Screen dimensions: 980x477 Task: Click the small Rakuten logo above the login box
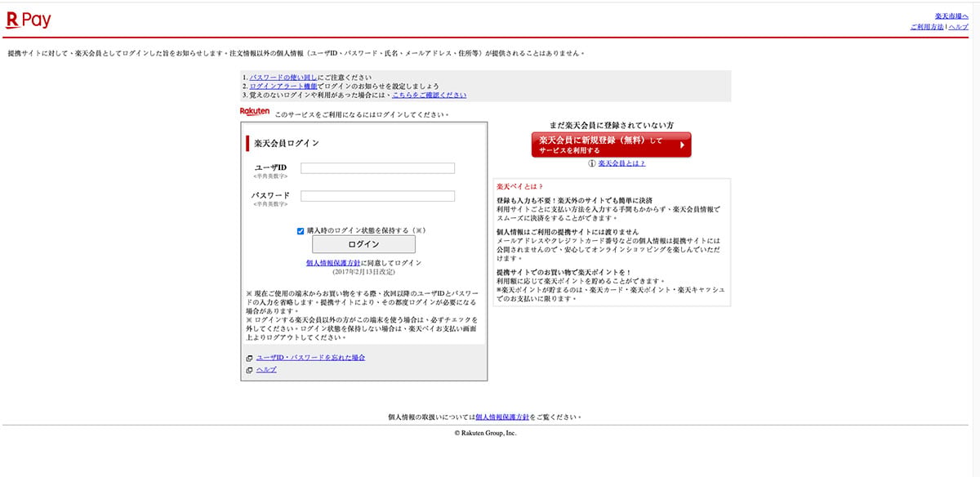click(255, 111)
